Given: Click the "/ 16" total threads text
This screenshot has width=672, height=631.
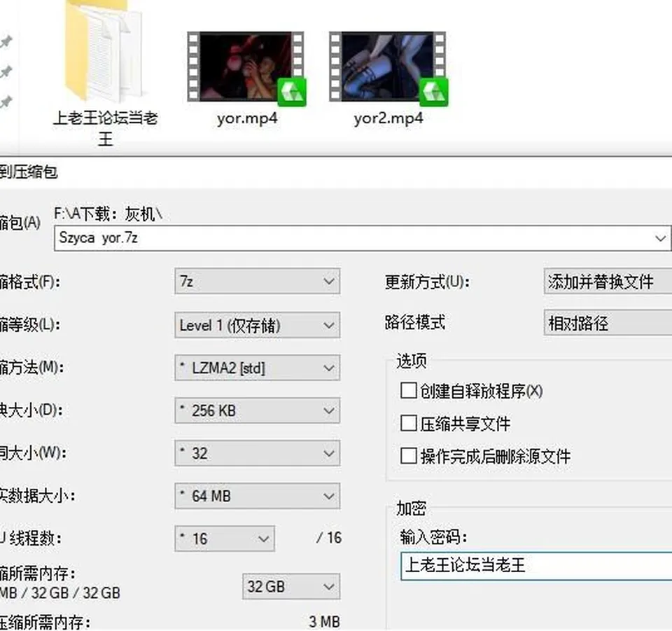Looking at the screenshot, I should tap(329, 538).
